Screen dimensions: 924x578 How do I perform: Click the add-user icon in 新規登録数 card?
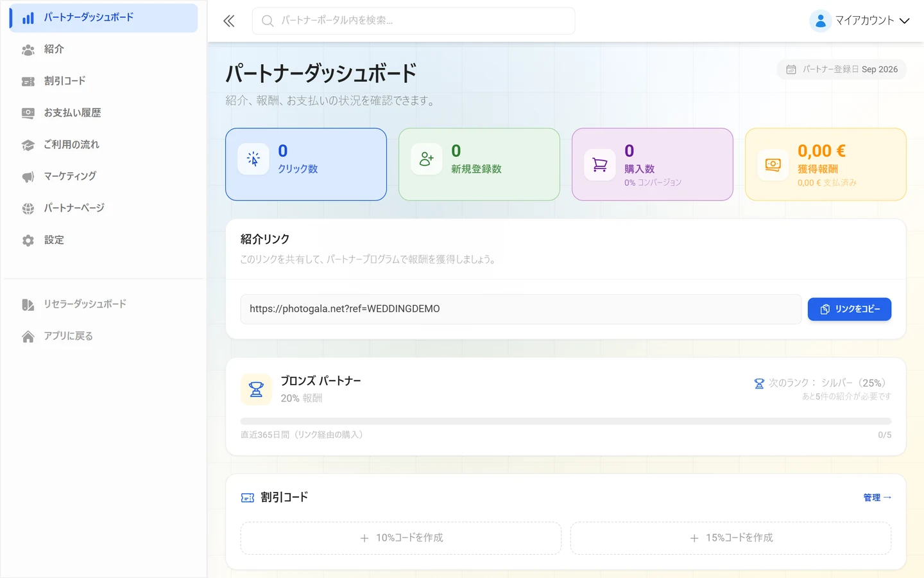(x=427, y=159)
